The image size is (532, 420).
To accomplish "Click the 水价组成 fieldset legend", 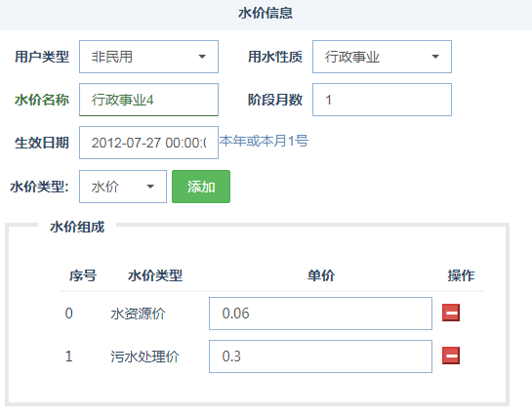I will pos(77,227).
